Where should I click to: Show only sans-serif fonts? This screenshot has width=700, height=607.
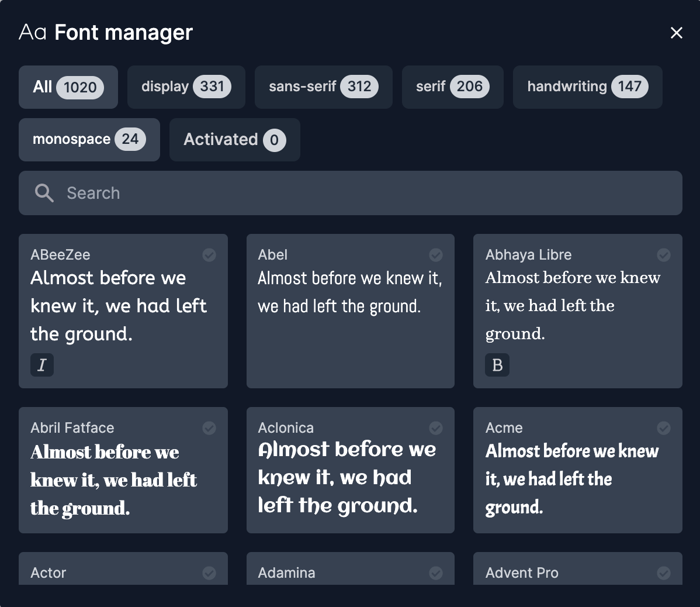pyautogui.click(x=323, y=87)
